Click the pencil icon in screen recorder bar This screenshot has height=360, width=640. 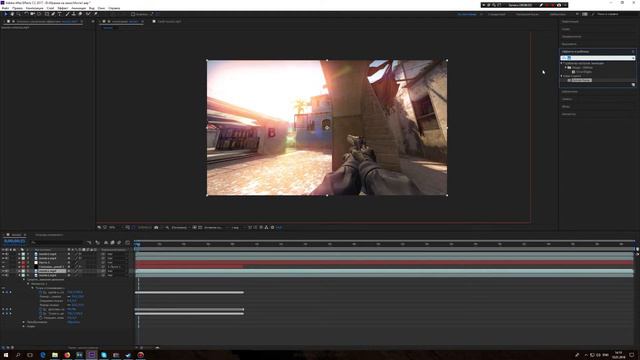click(x=541, y=5)
